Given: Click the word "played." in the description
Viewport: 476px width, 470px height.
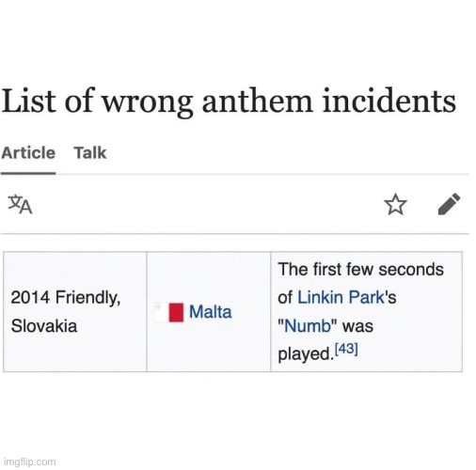Looking at the screenshot, I should point(305,354).
